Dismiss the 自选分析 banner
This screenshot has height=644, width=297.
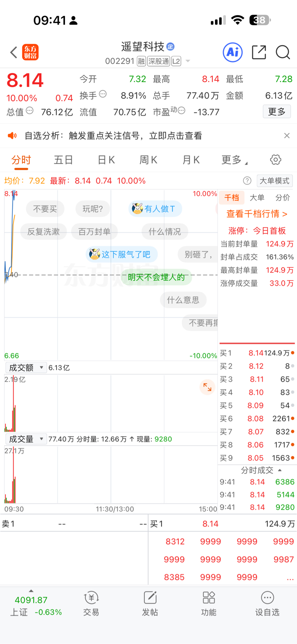tap(287, 135)
